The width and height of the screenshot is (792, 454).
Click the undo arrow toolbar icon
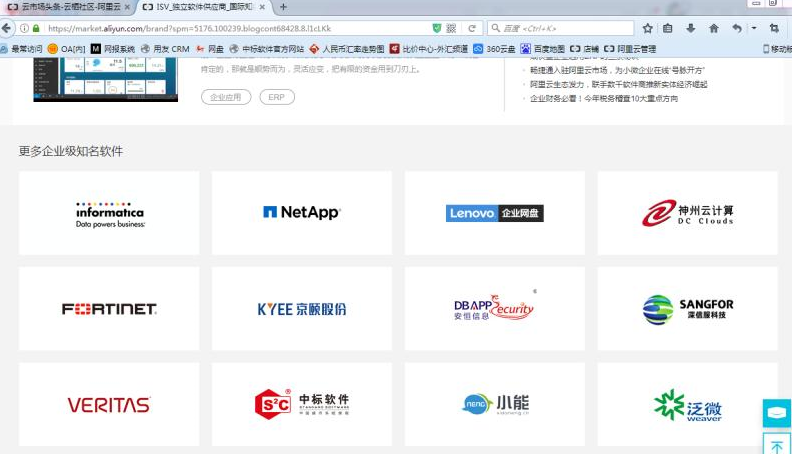click(737, 28)
